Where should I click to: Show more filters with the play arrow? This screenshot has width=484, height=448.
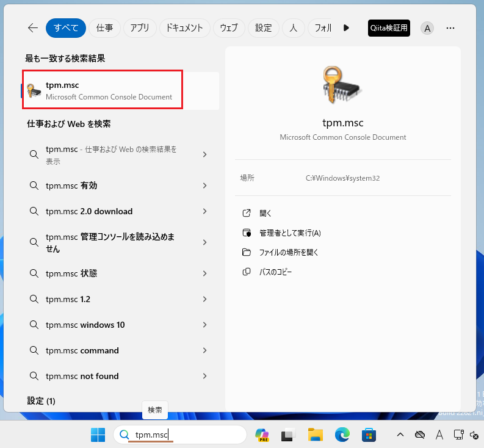(346, 28)
